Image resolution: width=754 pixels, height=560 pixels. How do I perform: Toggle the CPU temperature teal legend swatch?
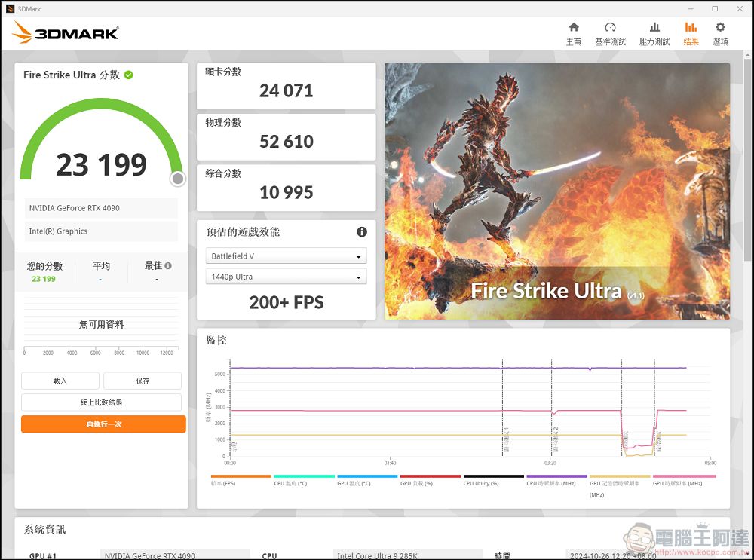point(304,476)
